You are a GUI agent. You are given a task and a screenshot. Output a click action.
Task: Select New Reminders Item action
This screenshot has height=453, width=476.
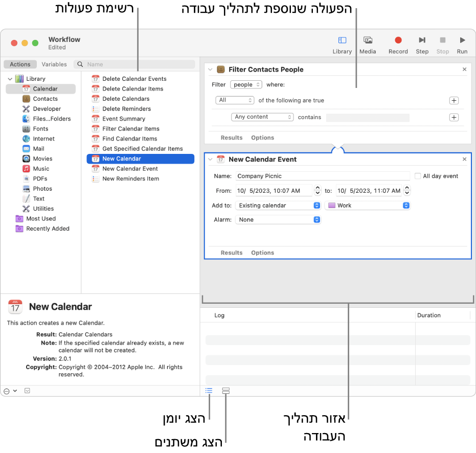141,179
